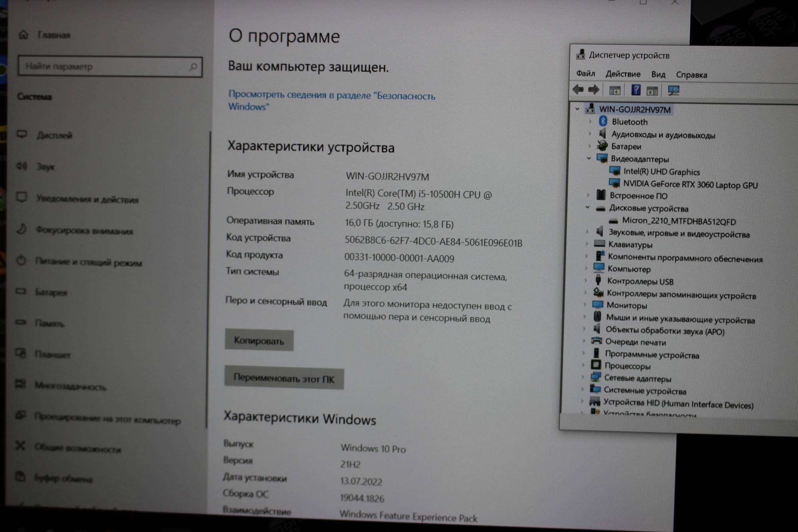The width and height of the screenshot is (798, 532).
Task: Open the Файл menu
Action: [x=585, y=74]
